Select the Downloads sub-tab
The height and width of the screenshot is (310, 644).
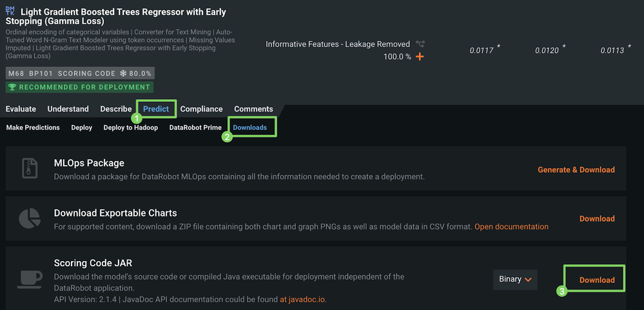(x=250, y=128)
